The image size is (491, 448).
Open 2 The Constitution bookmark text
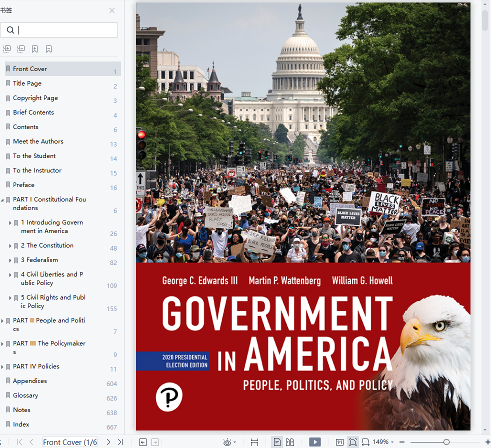pos(47,245)
